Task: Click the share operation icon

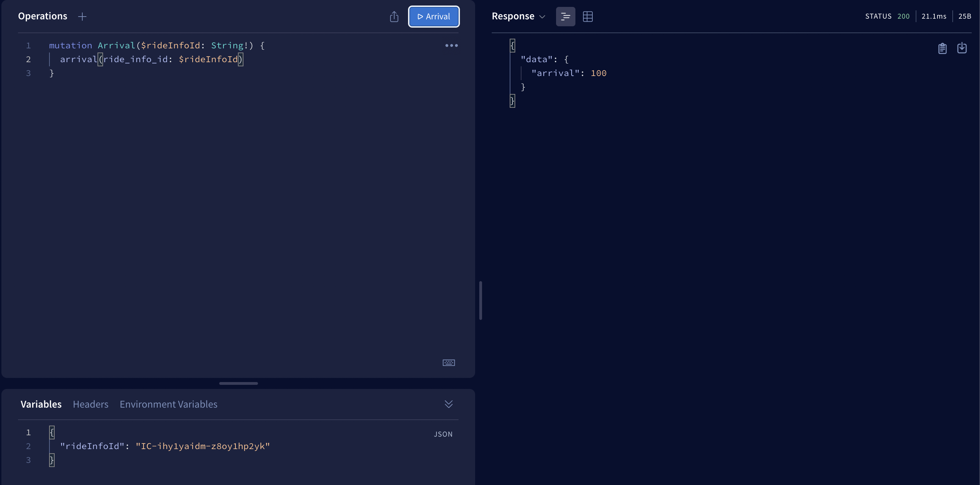Action: pos(394,16)
